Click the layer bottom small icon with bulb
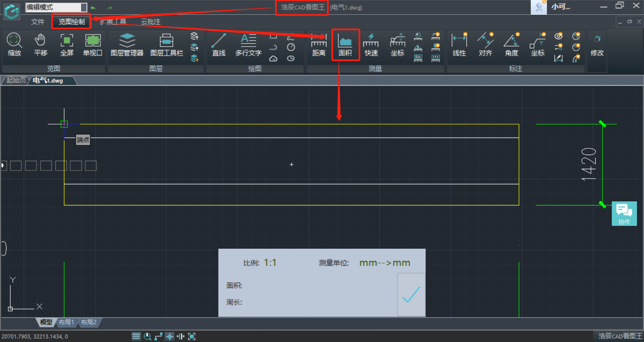Image resolution: width=644 pixels, height=342 pixels. [x=195, y=59]
